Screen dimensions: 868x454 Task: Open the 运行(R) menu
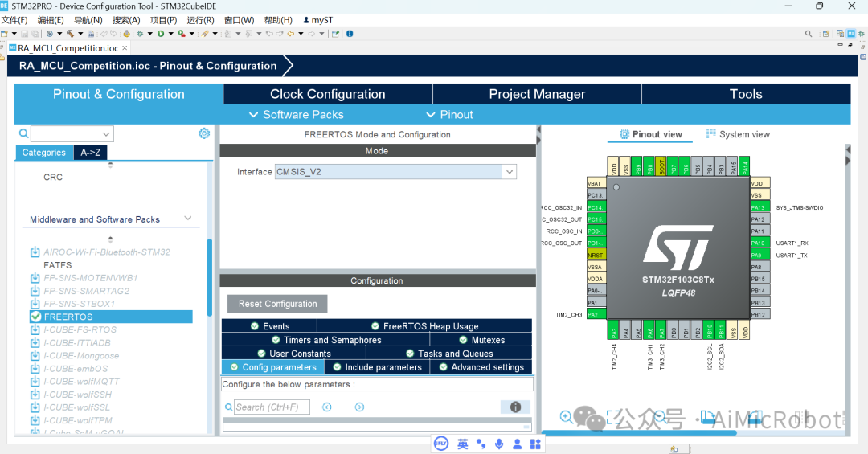(200, 20)
